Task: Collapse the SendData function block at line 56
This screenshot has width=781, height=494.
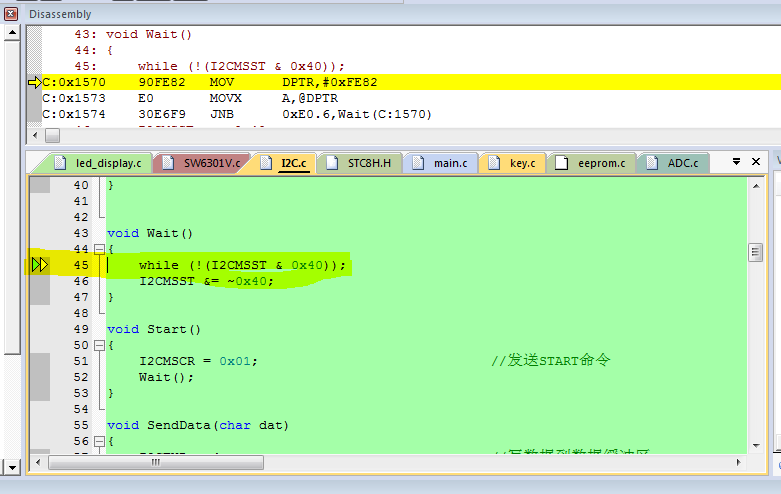Action: [100, 441]
